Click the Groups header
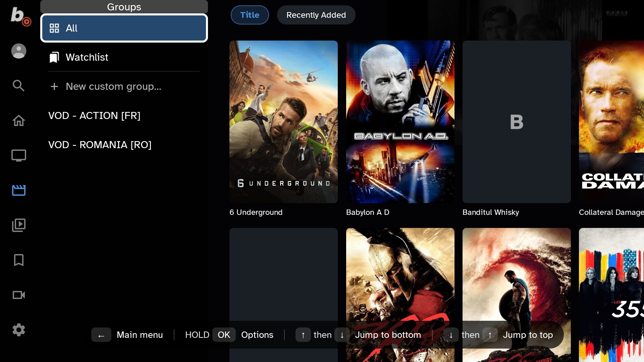This screenshot has height=362, width=644. tap(124, 7)
